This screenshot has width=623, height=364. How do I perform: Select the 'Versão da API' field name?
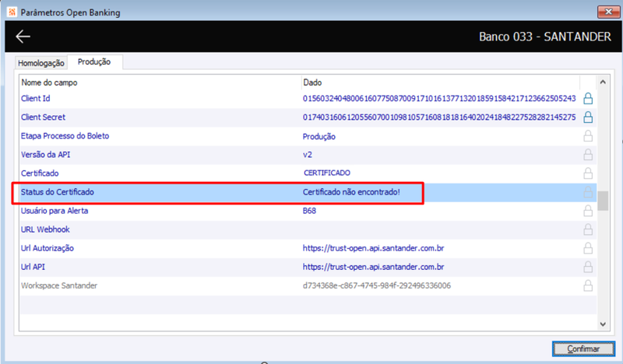45,155
